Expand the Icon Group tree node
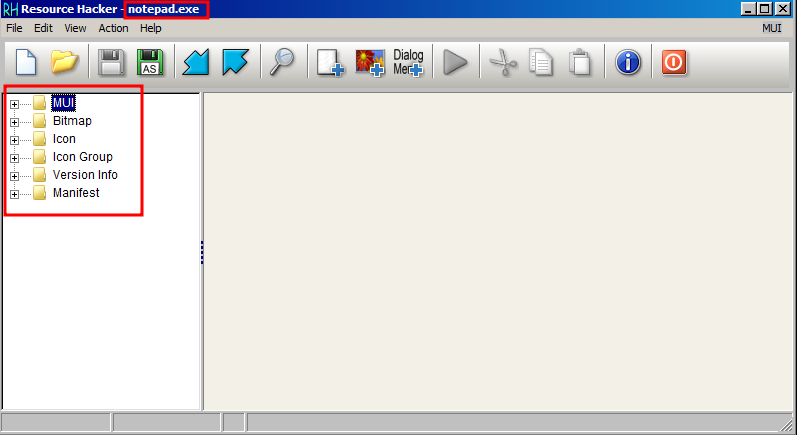The width and height of the screenshot is (797, 435). point(14,158)
